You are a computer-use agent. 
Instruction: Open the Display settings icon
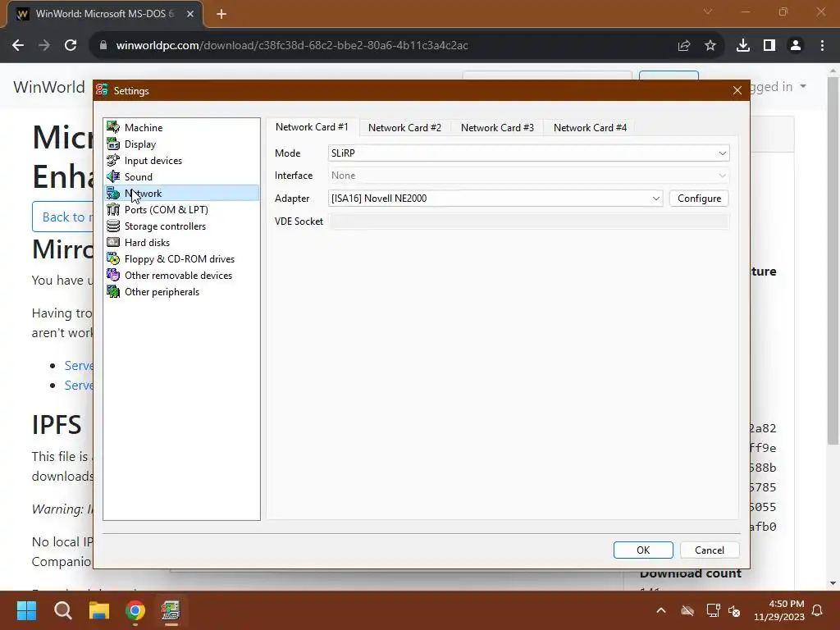113,144
